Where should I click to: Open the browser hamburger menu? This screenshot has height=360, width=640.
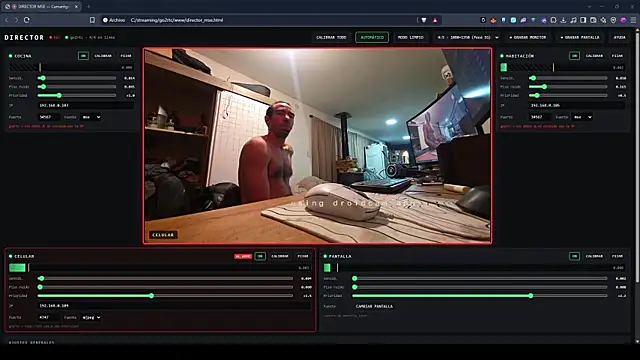click(633, 20)
